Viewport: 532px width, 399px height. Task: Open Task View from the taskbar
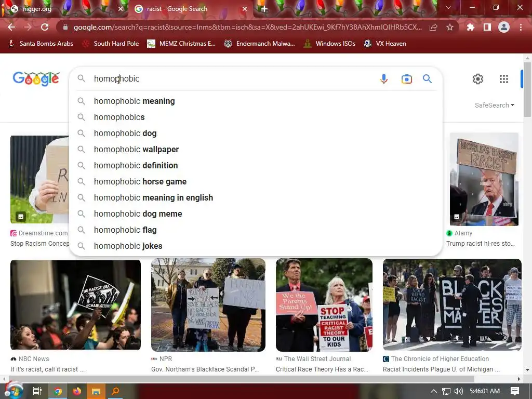tap(37, 391)
